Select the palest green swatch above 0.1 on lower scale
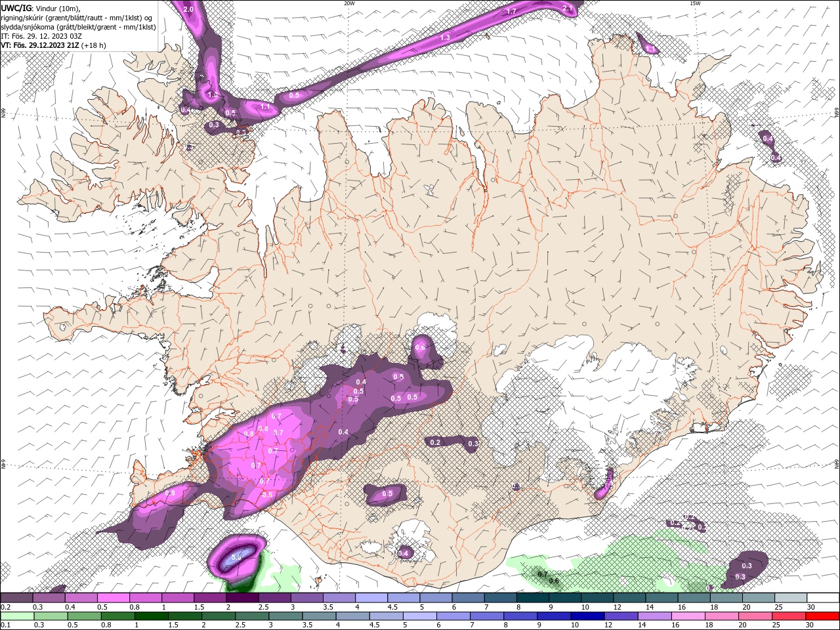 (x=17, y=616)
